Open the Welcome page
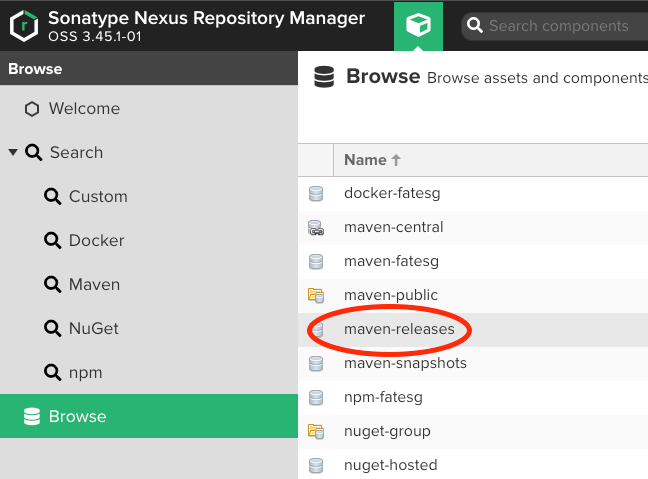Viewport: 648px width, 479px height. 84,109
